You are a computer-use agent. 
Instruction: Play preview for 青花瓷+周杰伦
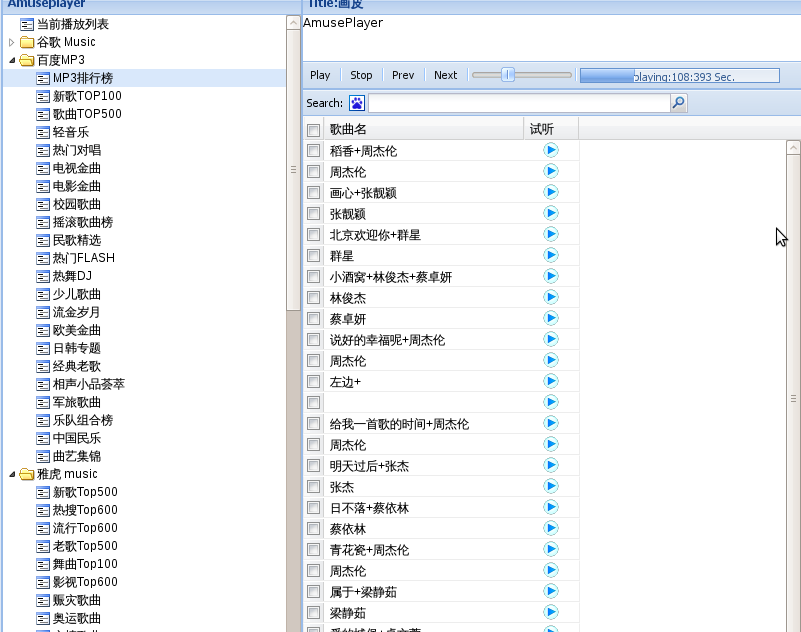tap(551, 549)
